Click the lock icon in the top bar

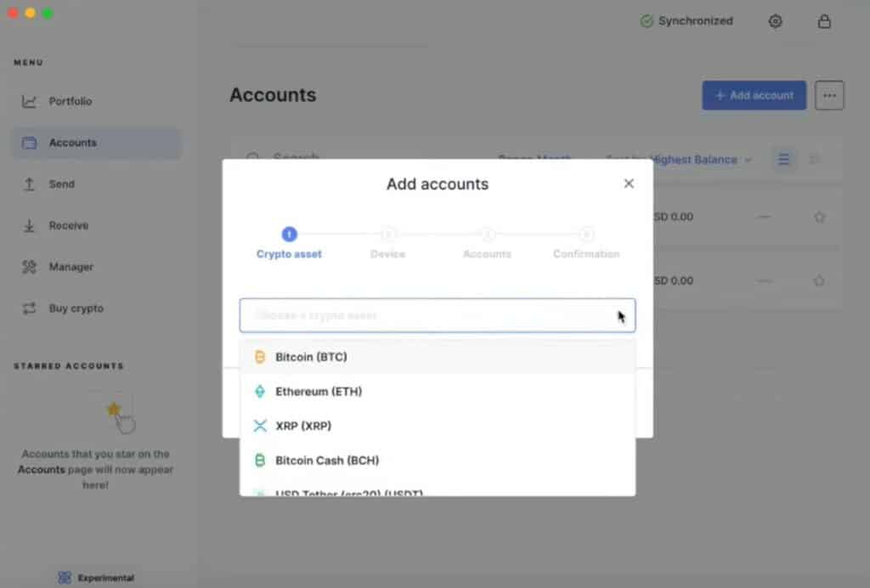click(824, 21)
